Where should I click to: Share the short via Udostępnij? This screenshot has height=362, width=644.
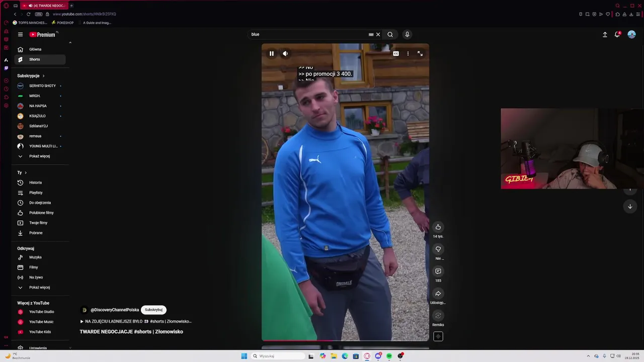pos(438,294)
